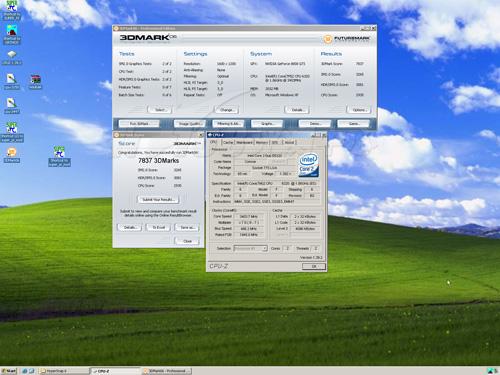The image size is (500, 375).
Task: Open the desktop icon showing stacked colored books
Action: [35, 81]
